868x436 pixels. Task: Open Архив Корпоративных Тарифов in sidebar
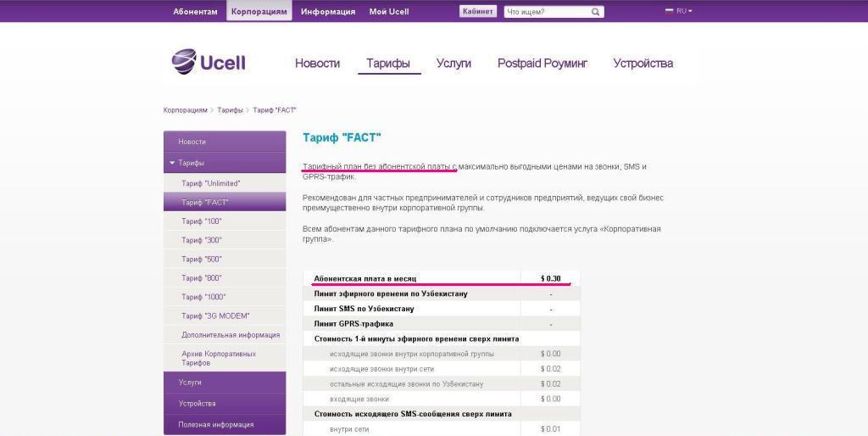(x=225, y=358)
